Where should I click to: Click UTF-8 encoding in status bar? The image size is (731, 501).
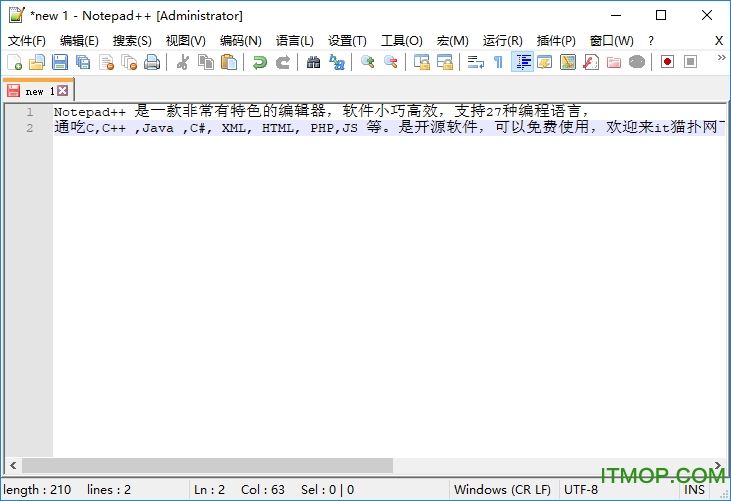click(x=581, y=490)
